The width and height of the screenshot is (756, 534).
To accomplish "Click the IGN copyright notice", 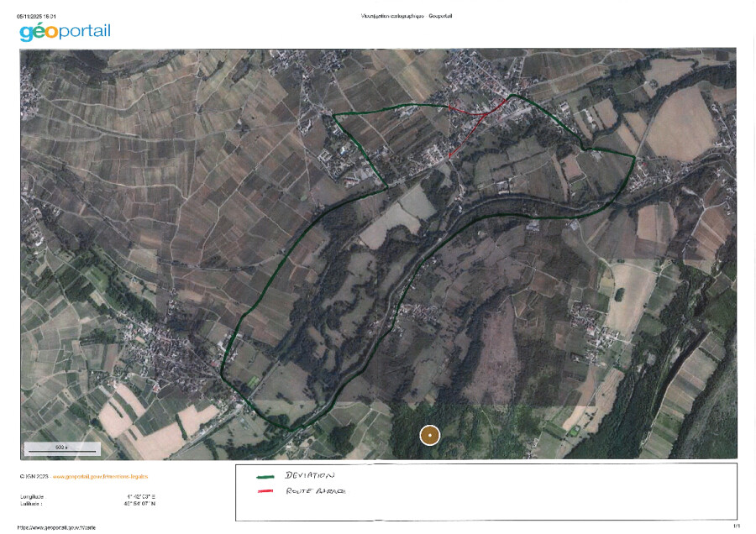I will pos(34,476).
